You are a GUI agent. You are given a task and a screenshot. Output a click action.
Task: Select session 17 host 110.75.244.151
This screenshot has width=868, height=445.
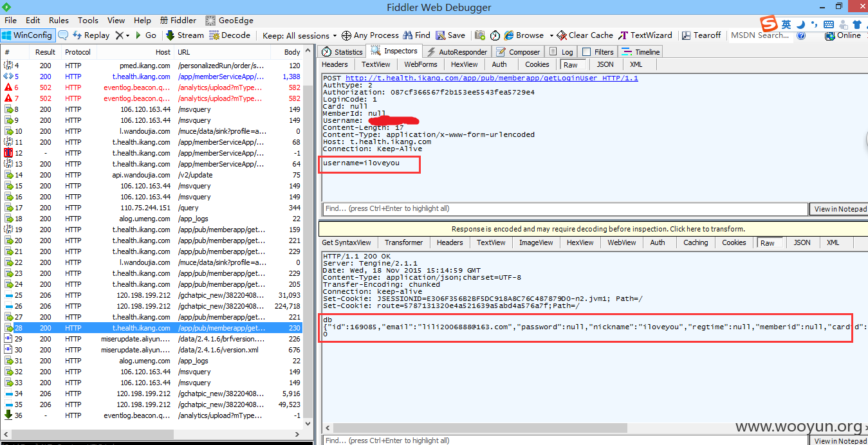tap(152, 208)
